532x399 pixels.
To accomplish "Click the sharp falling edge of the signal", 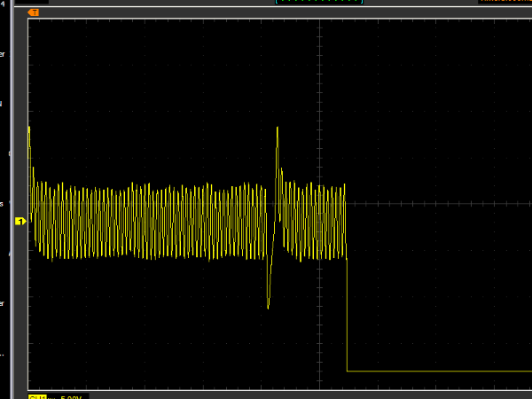I will point(347,310).
